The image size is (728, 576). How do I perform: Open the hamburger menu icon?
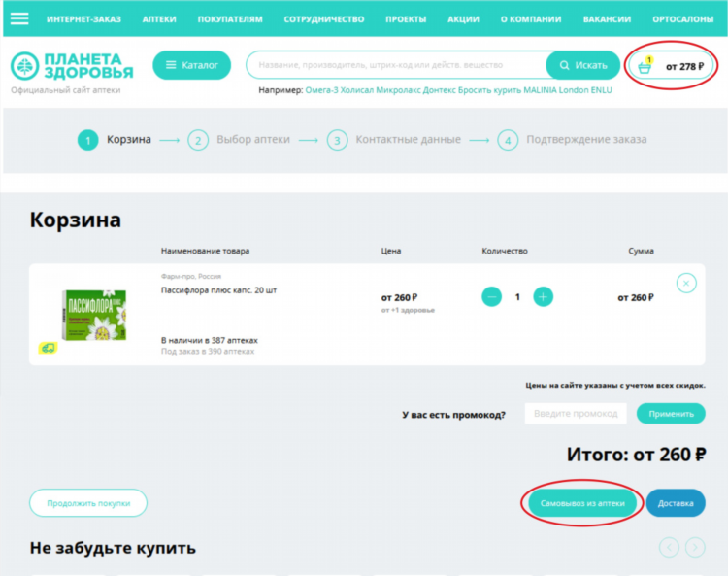(19, 18)
